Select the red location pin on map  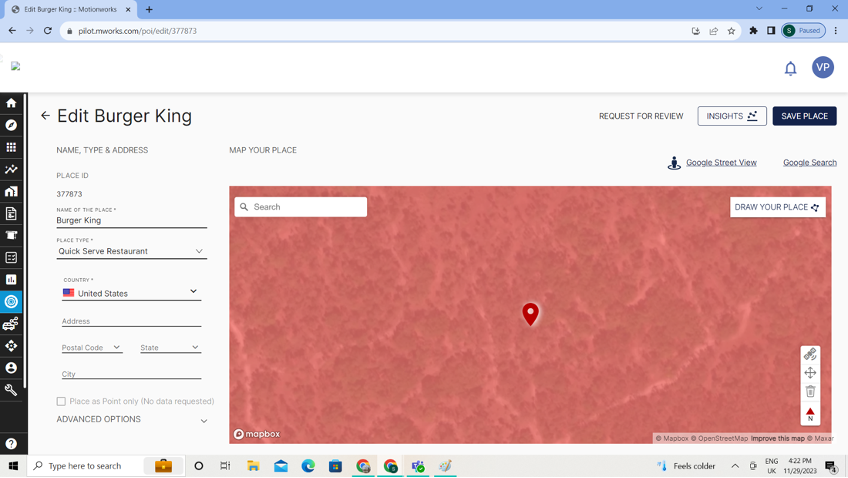coord(531,314)
